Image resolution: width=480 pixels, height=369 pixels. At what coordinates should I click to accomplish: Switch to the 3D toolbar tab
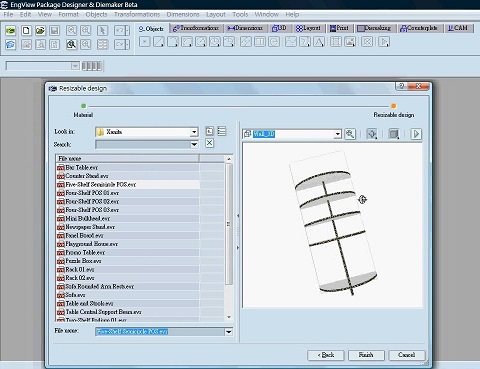pos(279,28)
